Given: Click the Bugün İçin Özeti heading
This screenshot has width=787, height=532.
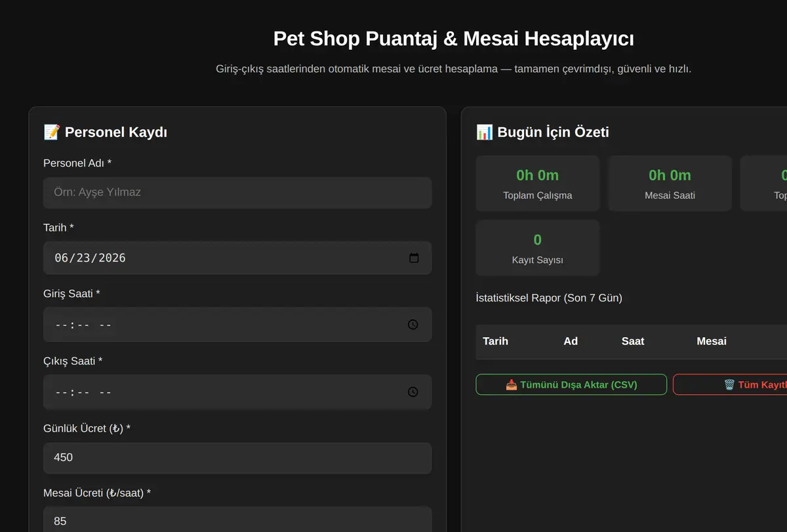Looking at the screenshot, I should click(542, 132).
